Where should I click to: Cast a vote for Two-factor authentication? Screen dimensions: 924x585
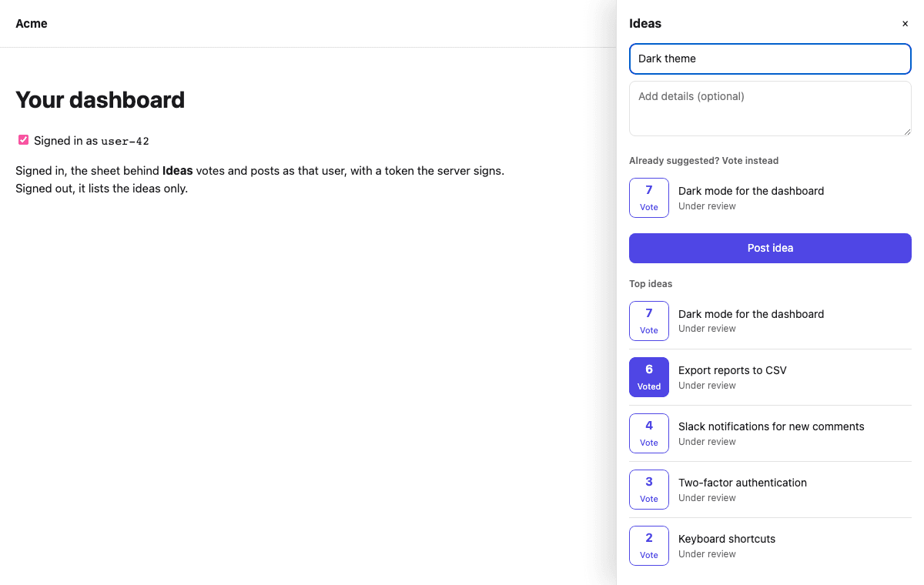pyautogui.click(x=649, y=490)
